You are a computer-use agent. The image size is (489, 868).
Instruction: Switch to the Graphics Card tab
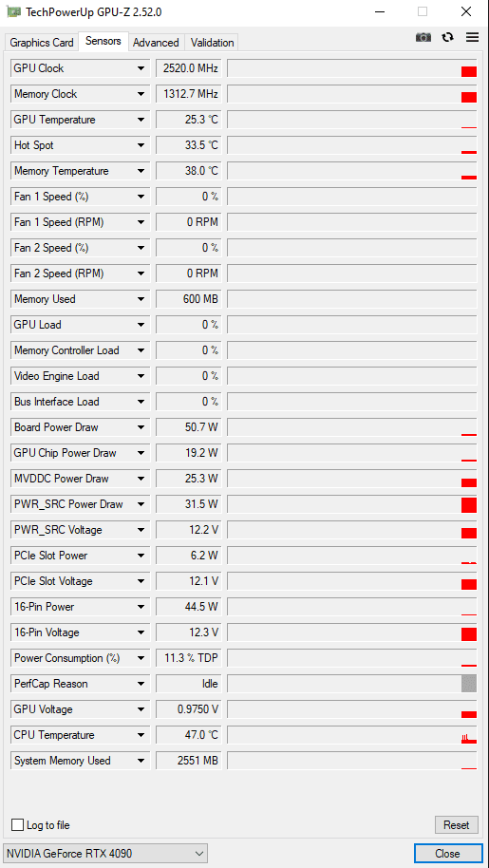(x=42, y=43)
